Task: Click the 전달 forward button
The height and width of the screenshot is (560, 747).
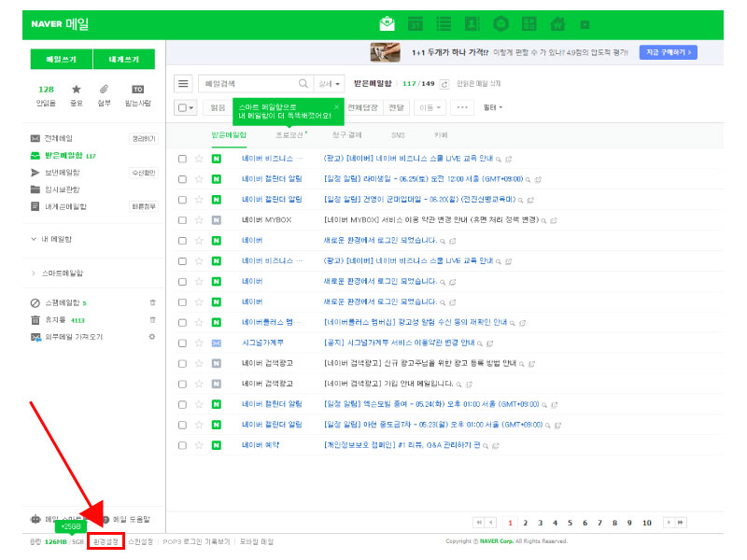Action: pos(396,107)
